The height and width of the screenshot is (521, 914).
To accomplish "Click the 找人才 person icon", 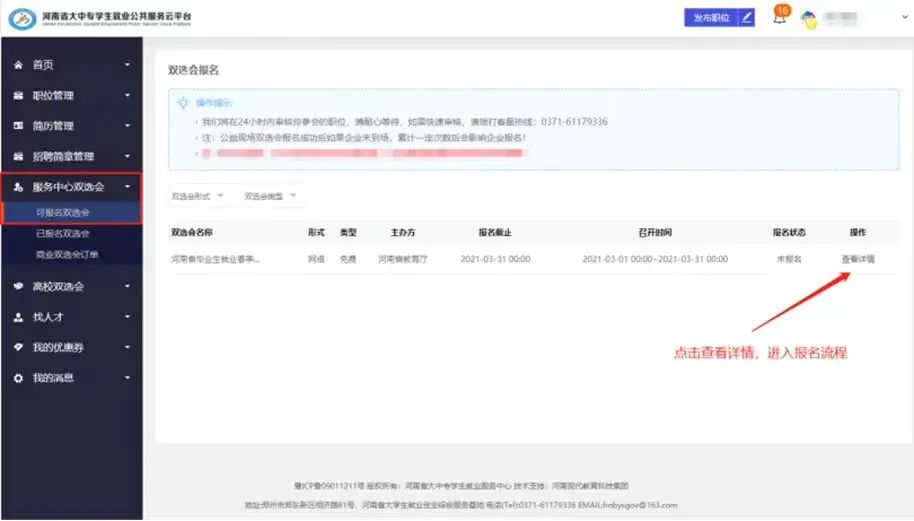I will coord(18,317).
